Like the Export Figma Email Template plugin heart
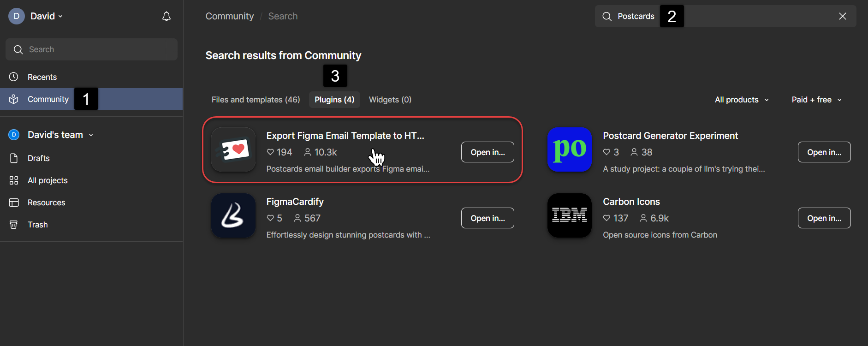Viewport: 868px width, 346px height. click(x=270, y=152)
